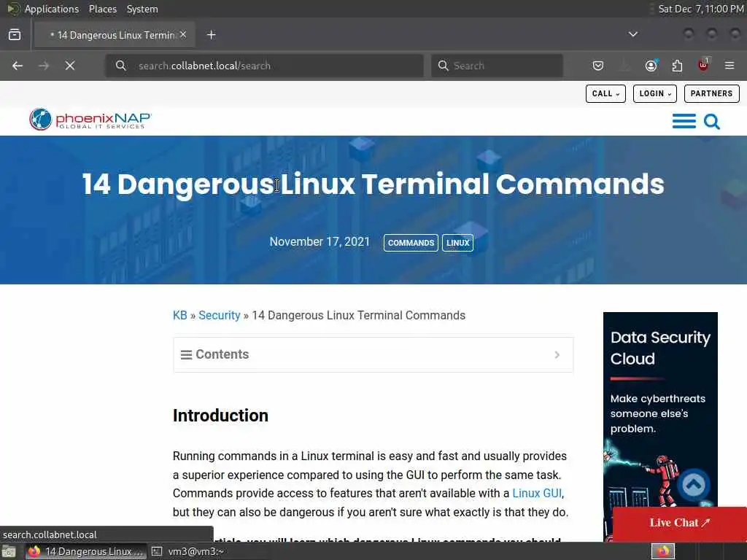
Task: Follow the Linux GUI link
Action: pyautogui.click(x=536, y=494)
